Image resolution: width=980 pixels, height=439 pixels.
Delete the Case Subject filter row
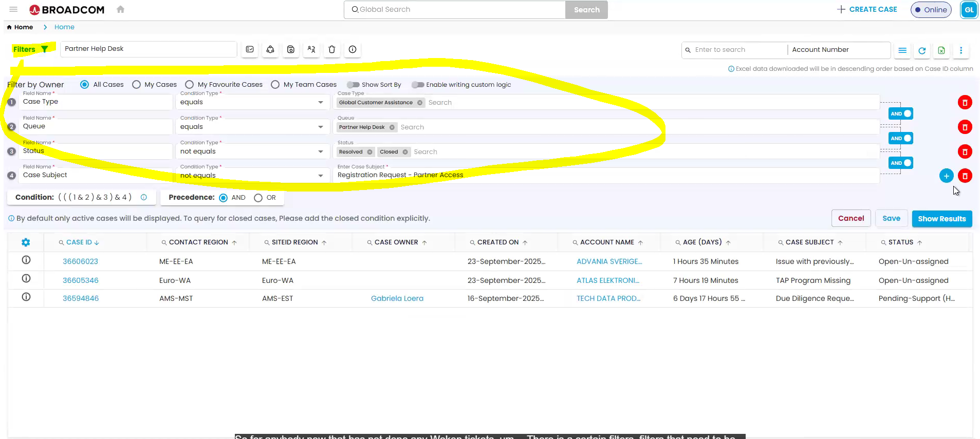(965, 176)
